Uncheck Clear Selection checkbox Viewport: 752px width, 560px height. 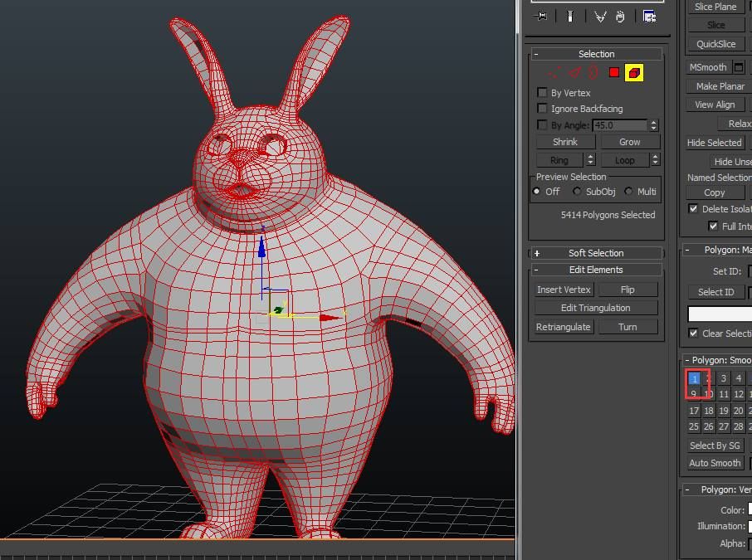click(693, 333)
